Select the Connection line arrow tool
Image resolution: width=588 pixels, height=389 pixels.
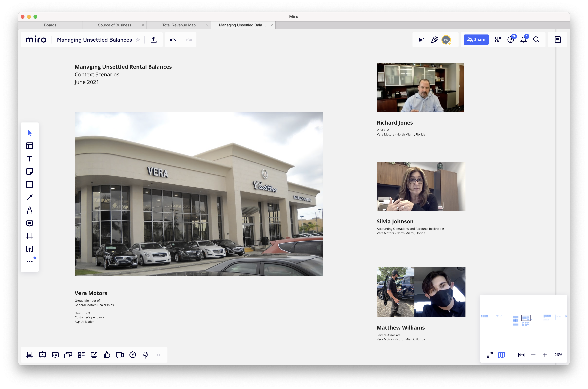pos(29,197)
